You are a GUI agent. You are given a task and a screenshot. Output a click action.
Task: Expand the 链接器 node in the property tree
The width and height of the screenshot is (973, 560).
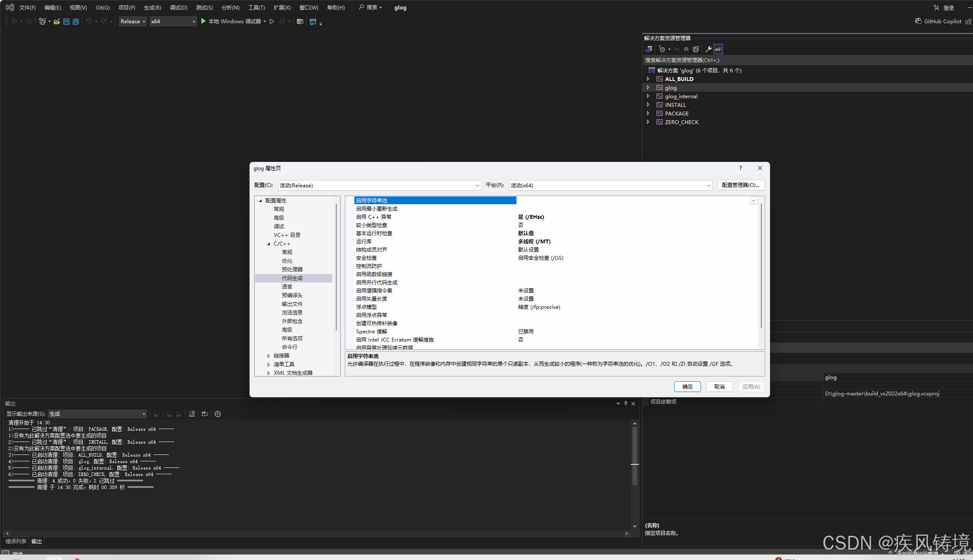(269, 356)
